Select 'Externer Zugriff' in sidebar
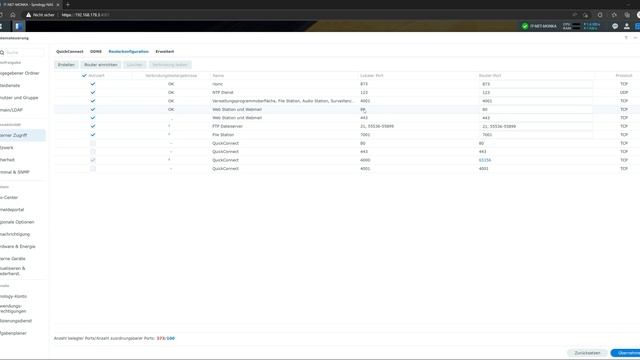The width and height of the screenshot is (640, 360). coord(22,135)
